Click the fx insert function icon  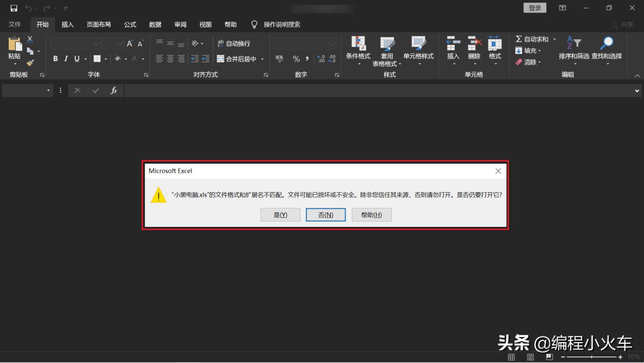[x=114, y=90]
